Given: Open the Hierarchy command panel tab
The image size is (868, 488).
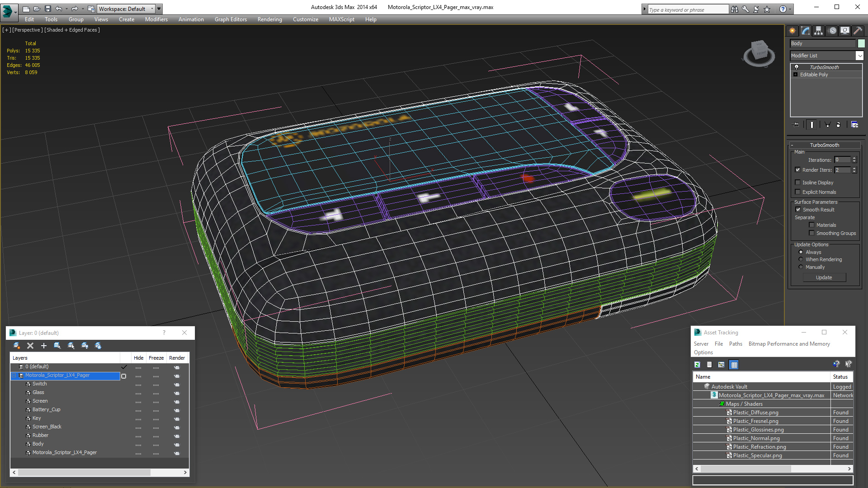Looking at the screenshot, I should (818, 31).
